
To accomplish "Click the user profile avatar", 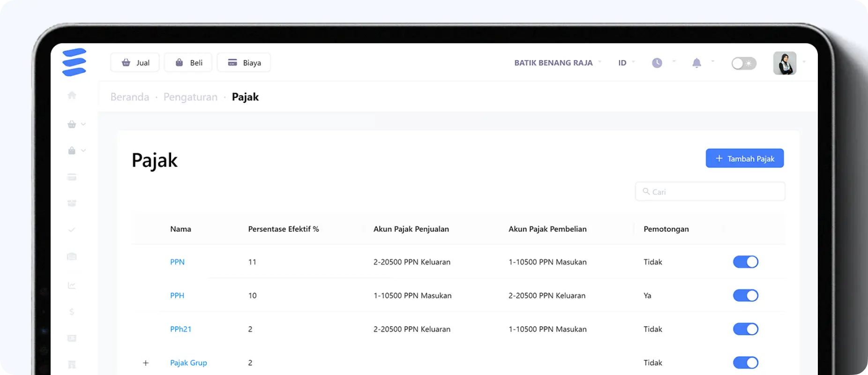I will coord(785,63).
